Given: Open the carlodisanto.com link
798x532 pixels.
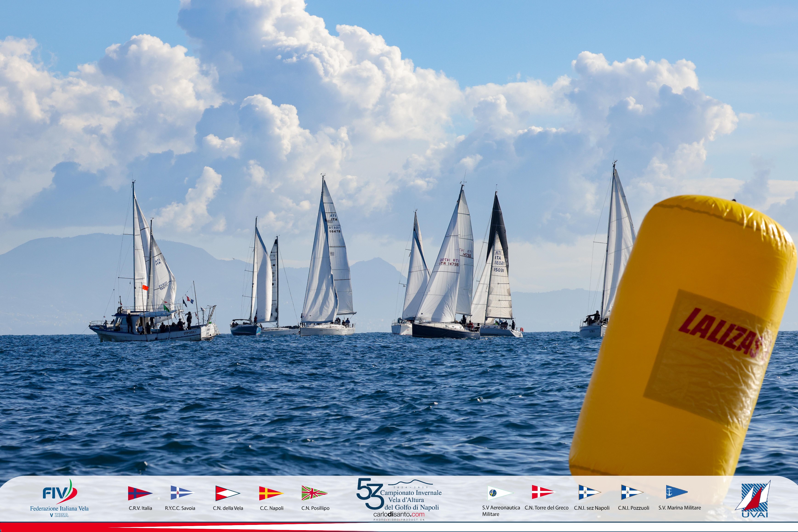Looking at the screenshot, I should coord(399,514).
